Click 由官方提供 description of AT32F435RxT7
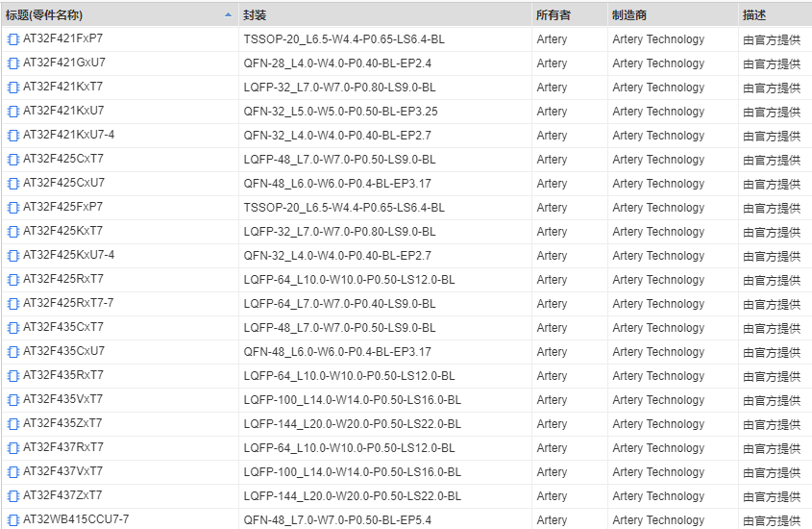 coord(772,376)
